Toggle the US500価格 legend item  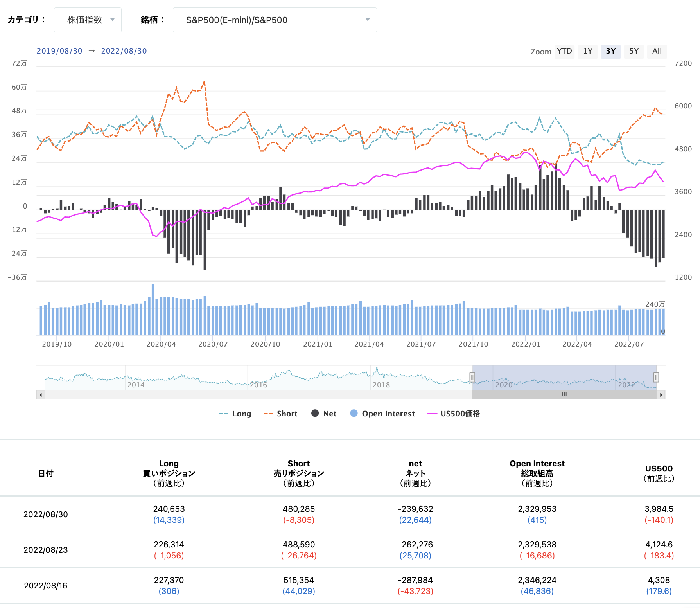454,414
